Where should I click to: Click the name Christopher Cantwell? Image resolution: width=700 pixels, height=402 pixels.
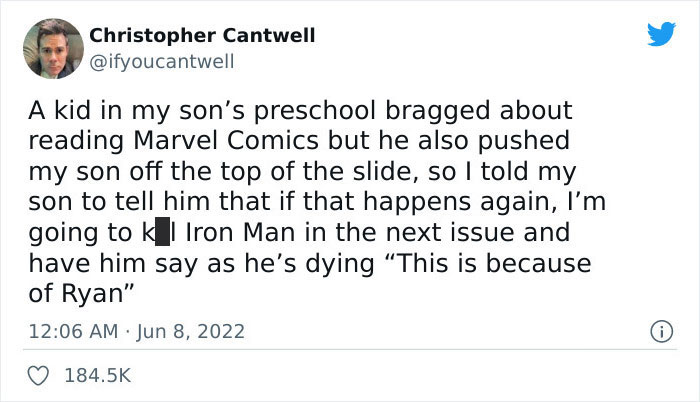click(x=202, y=36)
